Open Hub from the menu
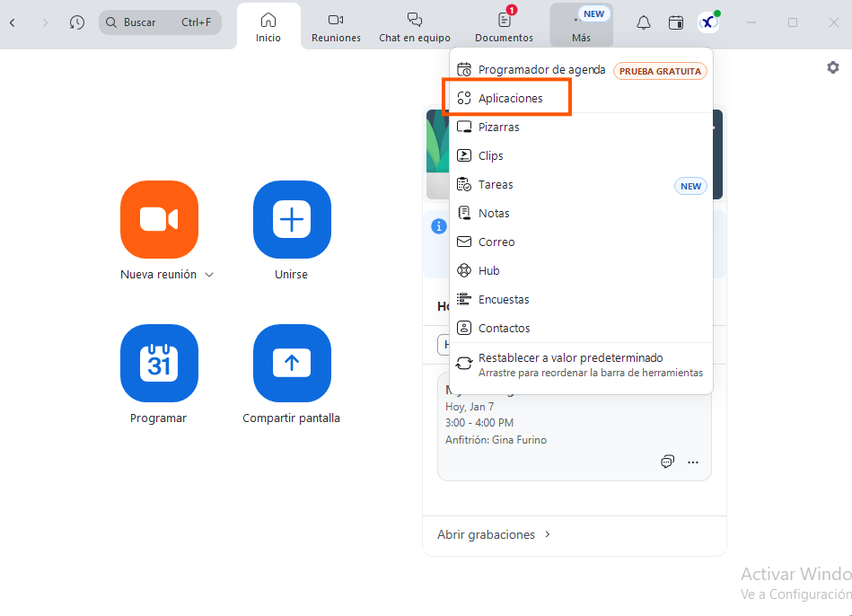852x616 pixels. pos(582,271)
